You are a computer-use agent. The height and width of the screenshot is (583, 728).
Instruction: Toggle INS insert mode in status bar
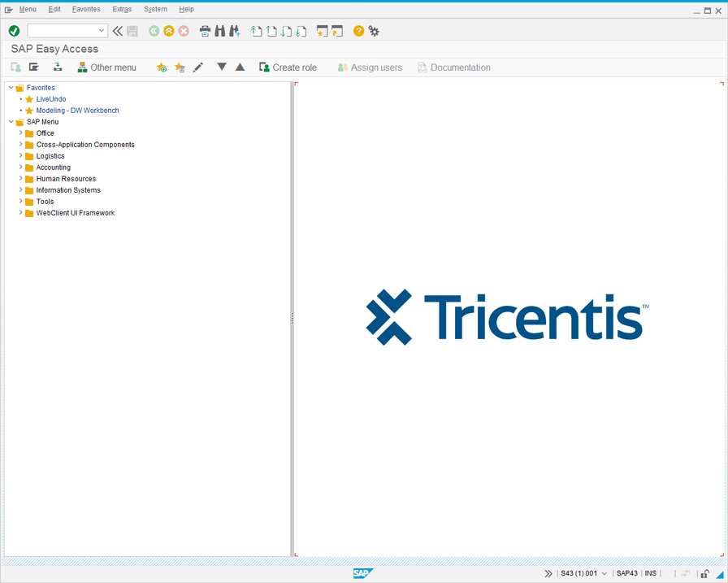(650, 573)
